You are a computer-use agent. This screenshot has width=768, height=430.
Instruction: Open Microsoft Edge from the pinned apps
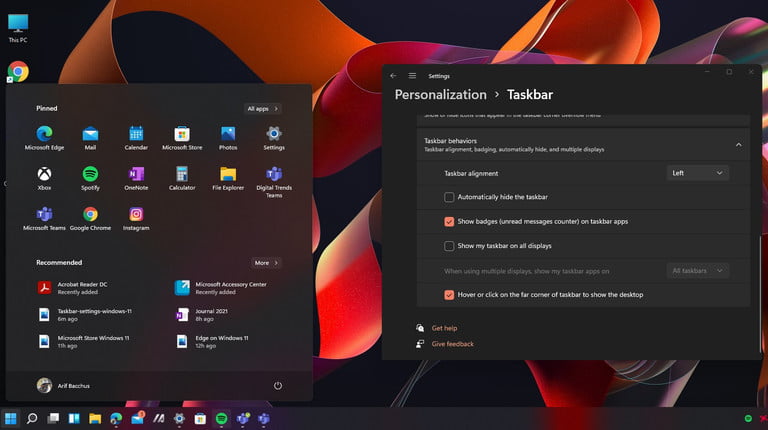tap(45, 138)
